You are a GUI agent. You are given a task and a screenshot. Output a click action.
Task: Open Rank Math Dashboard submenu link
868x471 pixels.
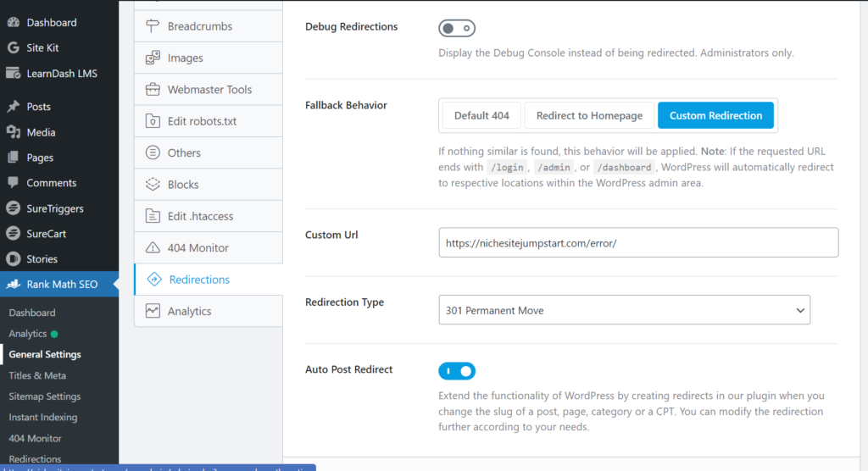pyautogui.click(x=32, y=312)
